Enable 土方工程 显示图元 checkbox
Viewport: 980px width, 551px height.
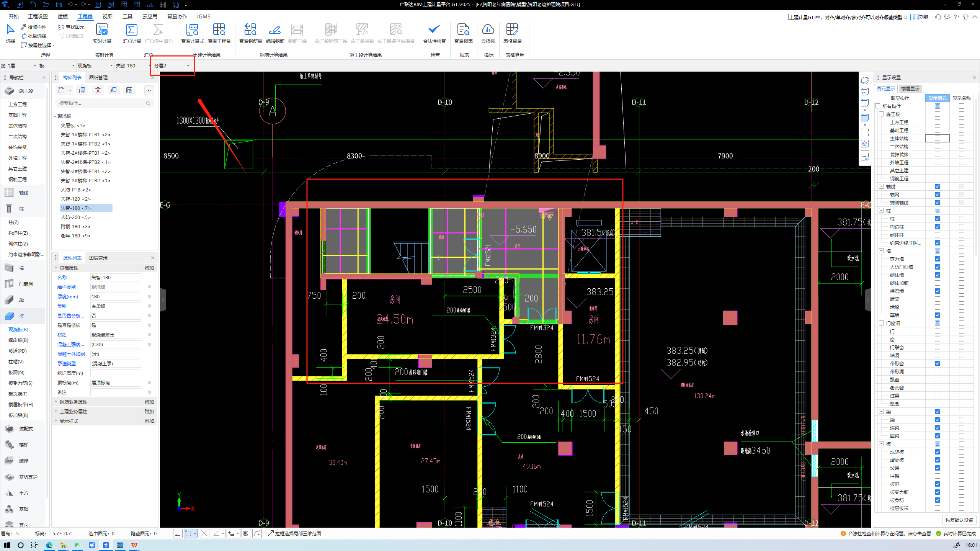pos(938,123)
